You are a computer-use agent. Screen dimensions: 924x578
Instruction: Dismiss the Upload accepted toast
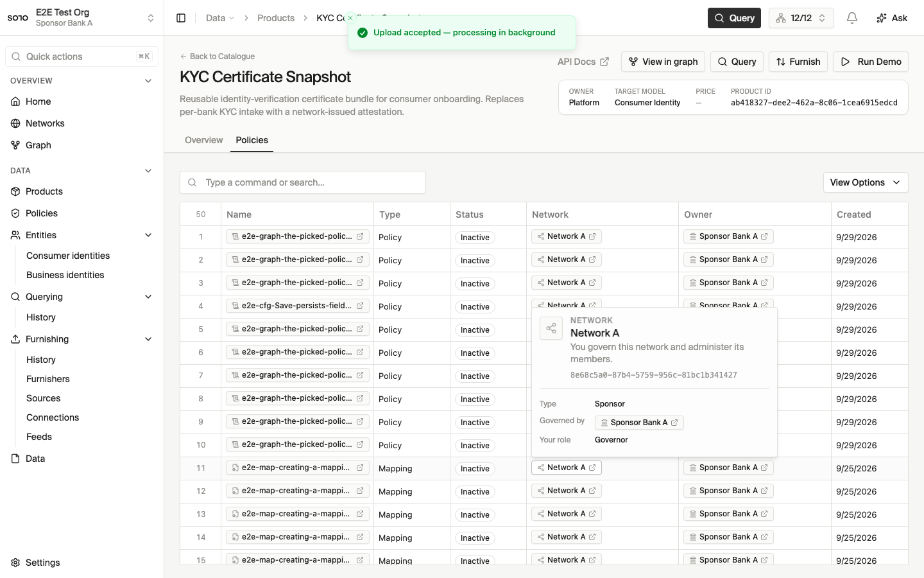point(350,18)
